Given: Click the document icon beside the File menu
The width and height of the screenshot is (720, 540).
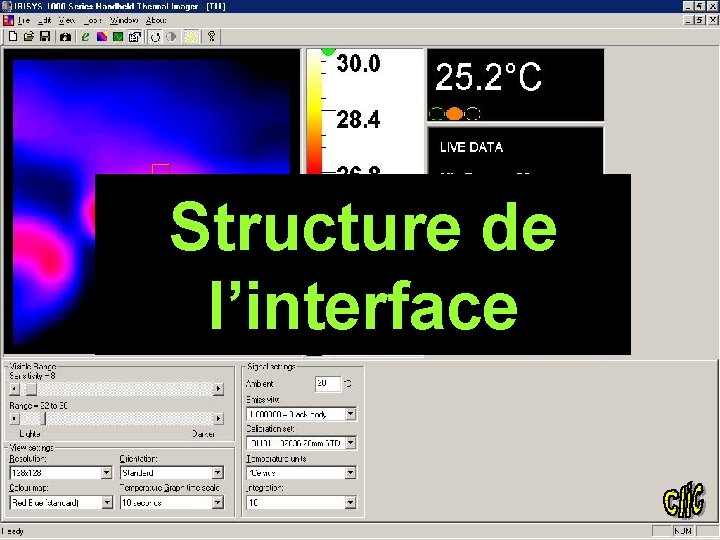Looking at the screenshot, I should click(x=8, y=20).
